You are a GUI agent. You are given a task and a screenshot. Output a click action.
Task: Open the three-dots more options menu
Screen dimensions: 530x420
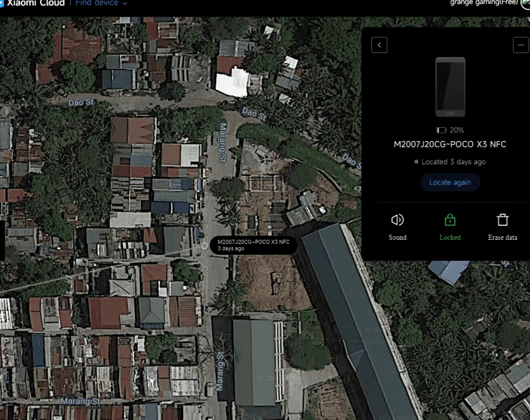point(521,45)
